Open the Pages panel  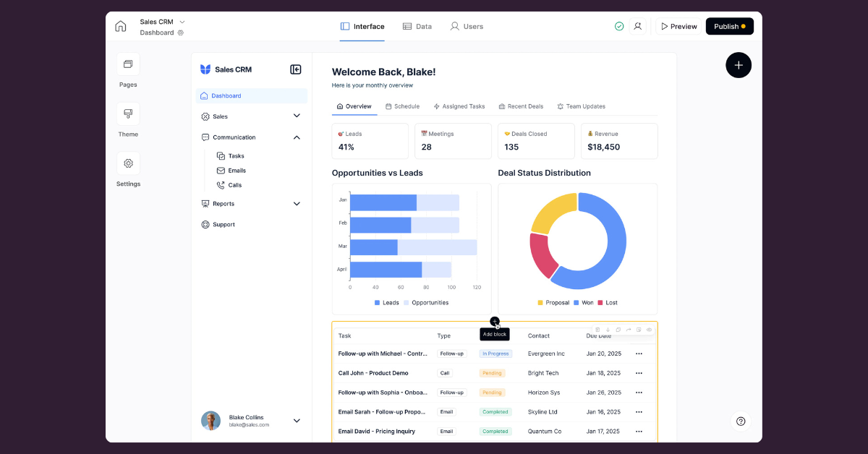click(x=128, y=64)
